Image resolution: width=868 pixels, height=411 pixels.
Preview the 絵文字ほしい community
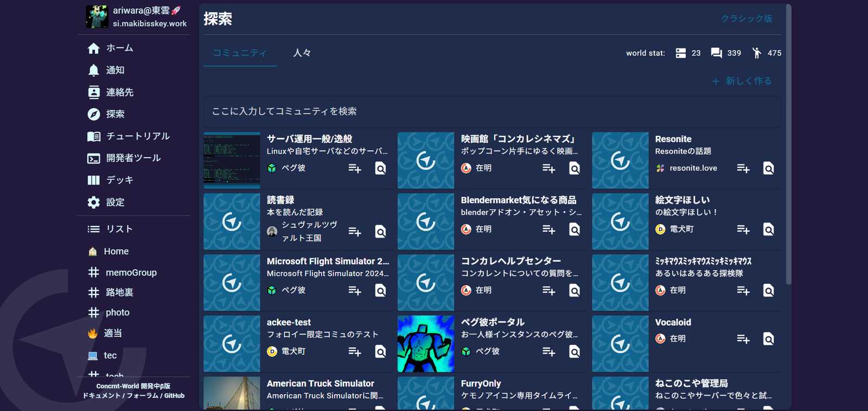click(769, 230)
